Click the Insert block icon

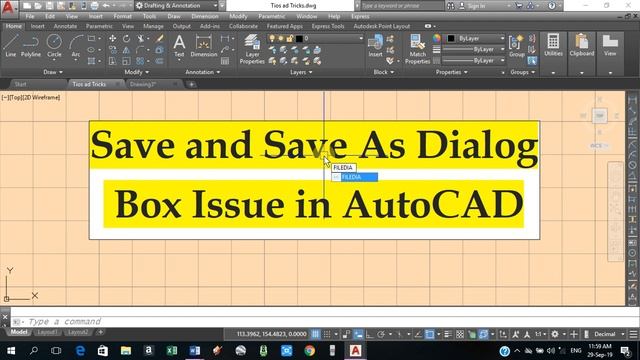[375, 46]
